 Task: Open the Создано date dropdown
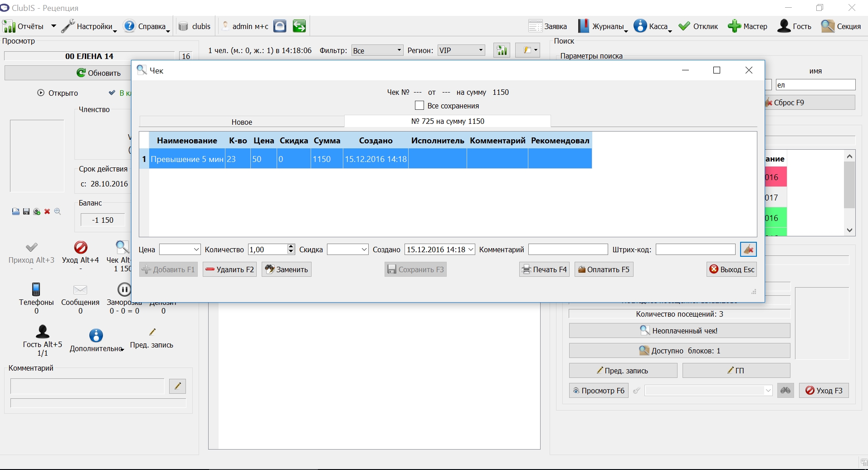[440, 250]
